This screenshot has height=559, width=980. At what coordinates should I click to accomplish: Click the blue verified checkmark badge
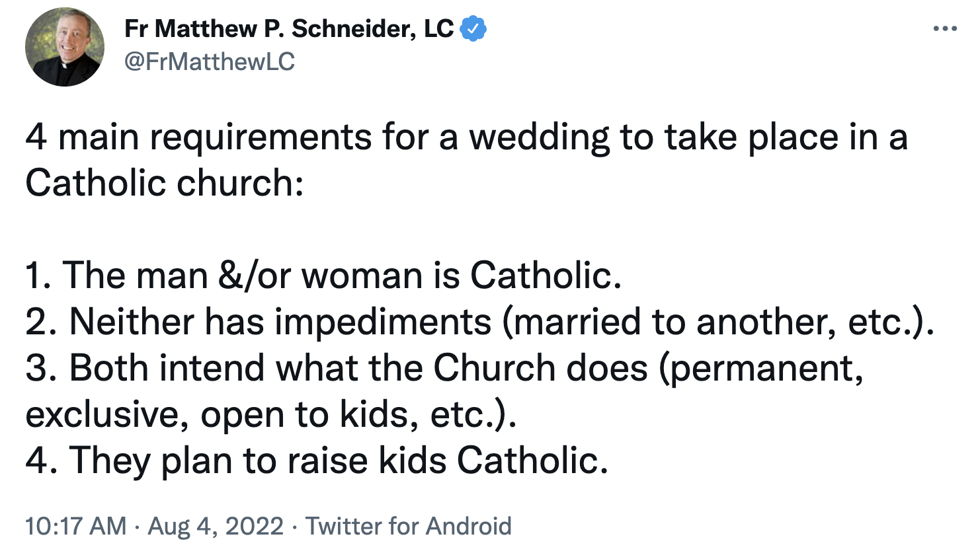[x=473, y=29]
